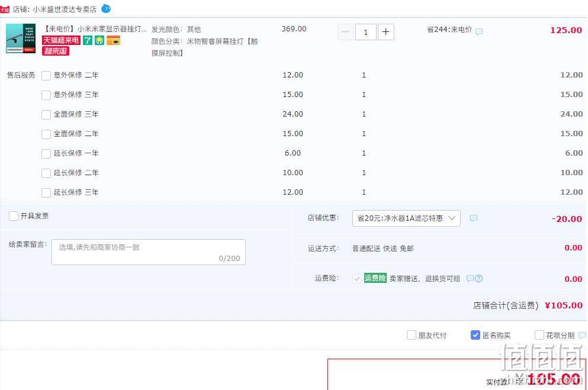
Task: Click the comment icon beside 花呗分期
Action: 582,336
